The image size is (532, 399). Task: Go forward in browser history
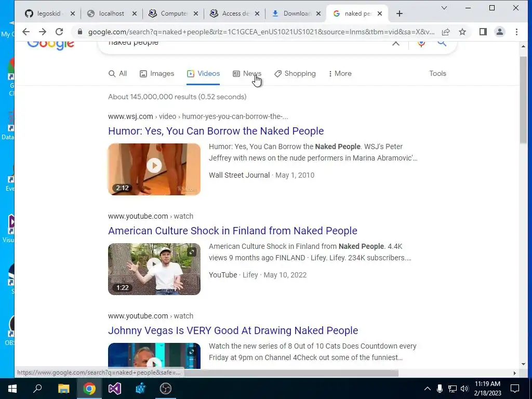(x=43, y=32)
